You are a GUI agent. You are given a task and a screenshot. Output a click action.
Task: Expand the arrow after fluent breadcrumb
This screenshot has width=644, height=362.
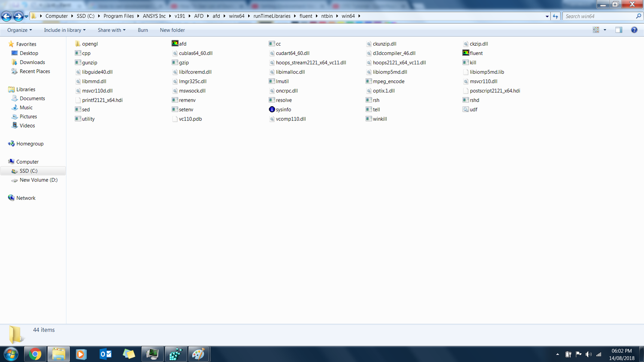pyautogui.click(x=317, y=16)
